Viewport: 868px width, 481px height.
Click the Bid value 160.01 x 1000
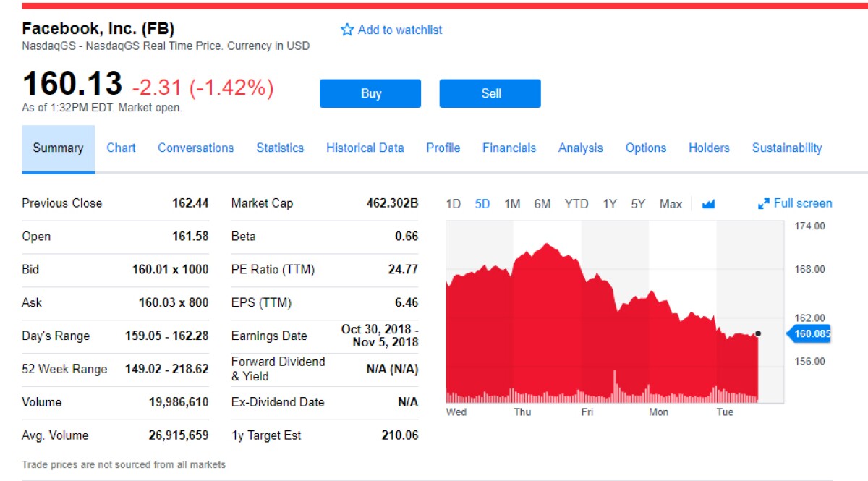click(x=171, y=270)
